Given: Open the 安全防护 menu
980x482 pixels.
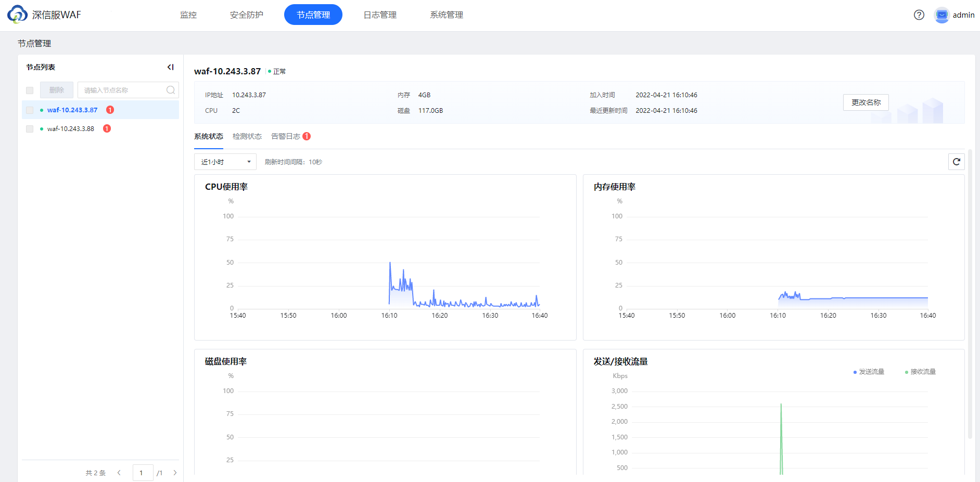Looking at the screenshot, I should point(246,15).
